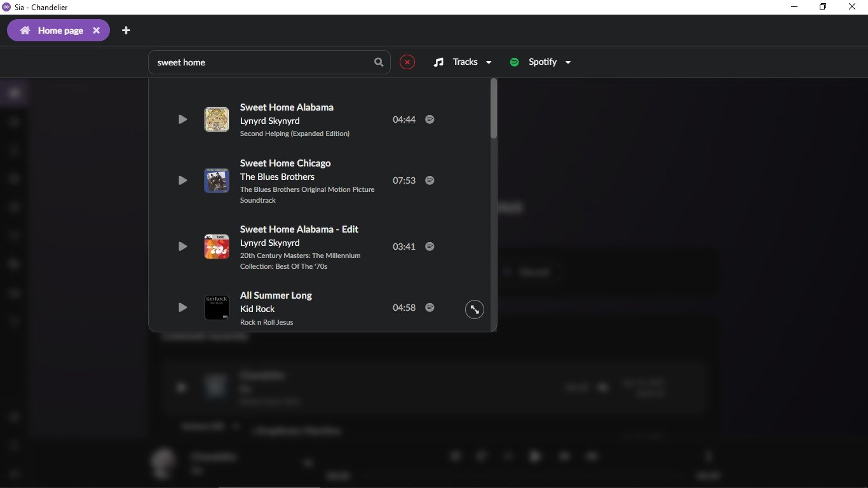868x488 pixels.
Task: Click the Kid Rock artist name
Action: click(x=257, y=309)
